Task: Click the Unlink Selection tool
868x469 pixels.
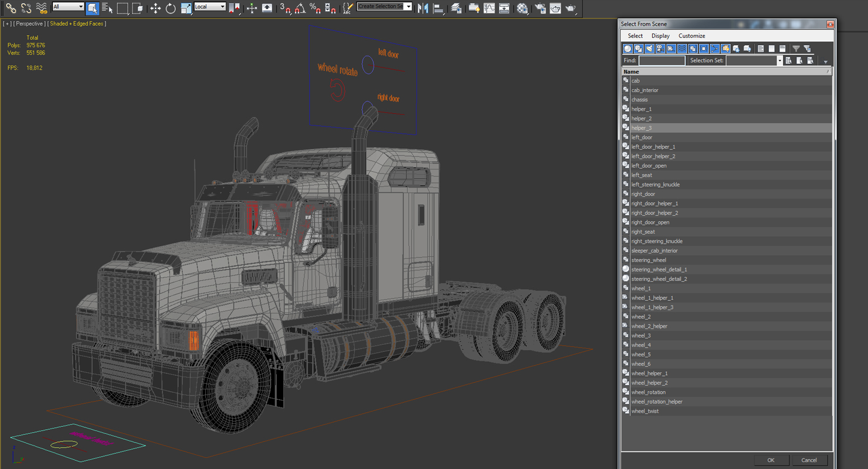Action: click(26, 8)
